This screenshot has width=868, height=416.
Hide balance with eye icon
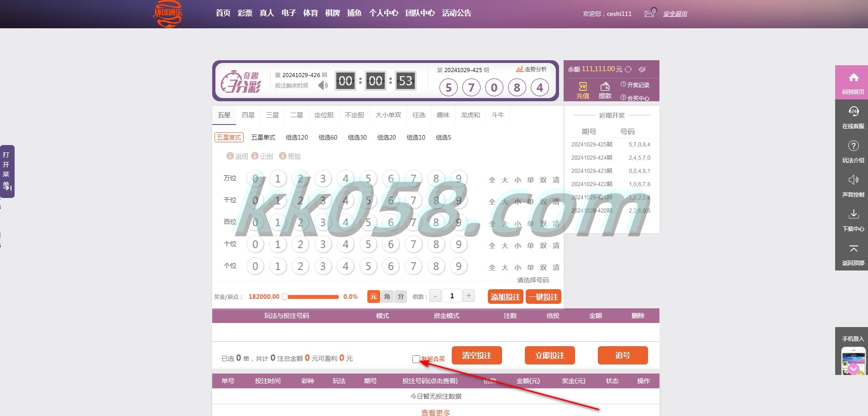click(642, 69)
